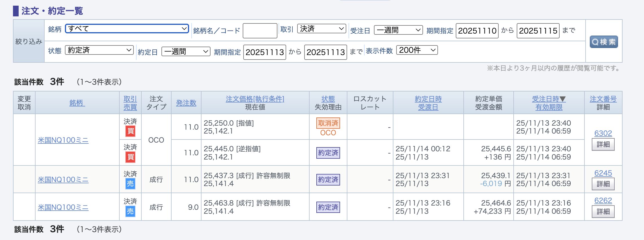Open the 表示件数 '200件' dropdown
The height and width of the screenshot is (240, 644).
417,50
